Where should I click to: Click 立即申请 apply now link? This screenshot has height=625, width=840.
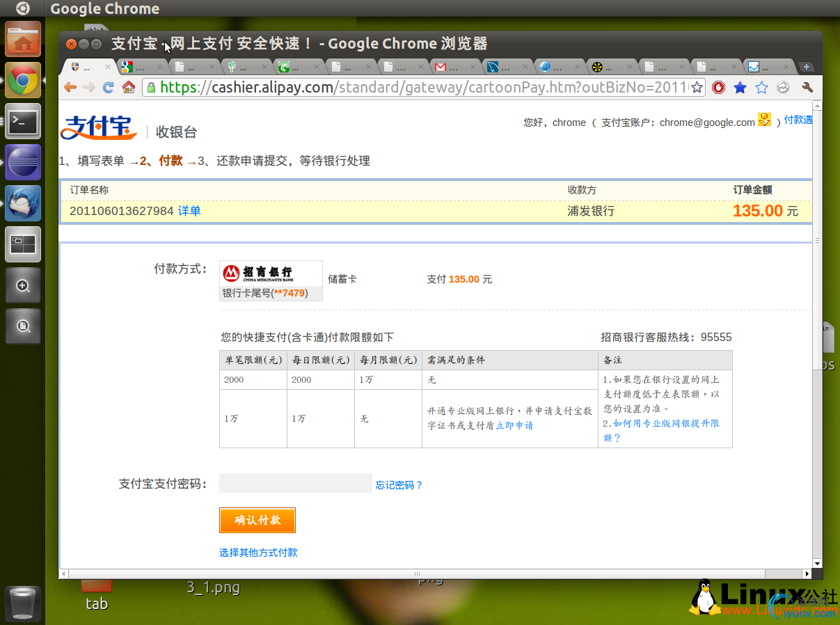[514, 425]
